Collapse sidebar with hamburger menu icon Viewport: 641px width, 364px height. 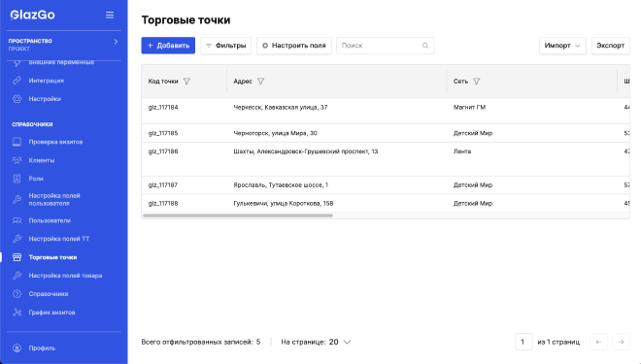pyautogui.click(x=110, y=16)
